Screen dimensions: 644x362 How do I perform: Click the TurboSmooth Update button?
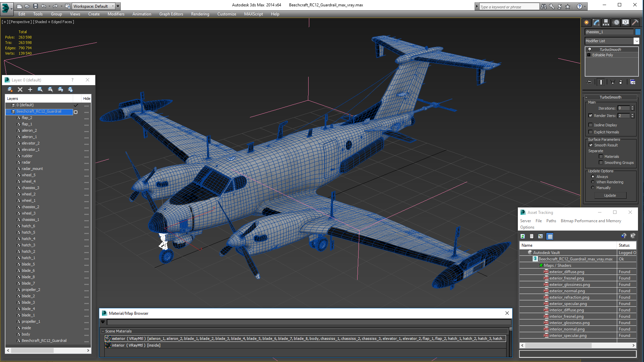pos(610,195)
